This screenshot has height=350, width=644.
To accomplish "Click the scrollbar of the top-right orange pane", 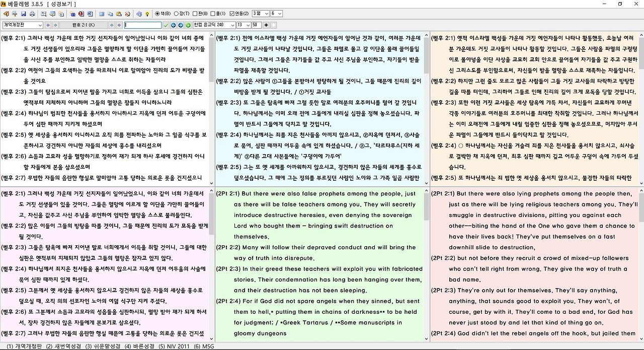I will pyautogui.click(x=641, y=108).
